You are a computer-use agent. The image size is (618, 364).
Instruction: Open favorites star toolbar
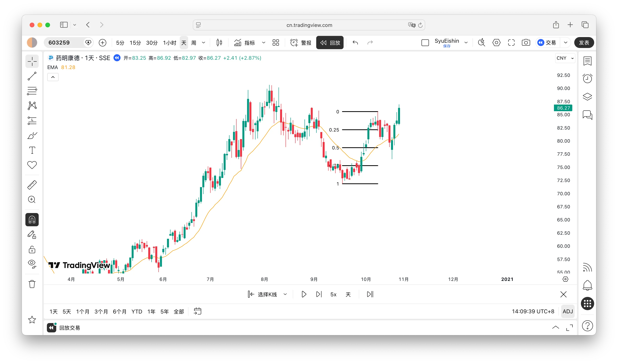tap(32, 320)
